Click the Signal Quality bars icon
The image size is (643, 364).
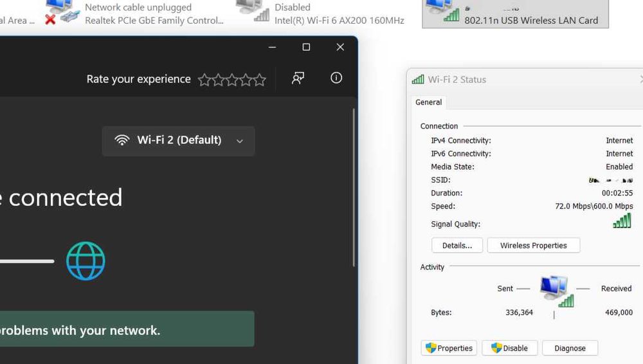(x=622, y=221)
